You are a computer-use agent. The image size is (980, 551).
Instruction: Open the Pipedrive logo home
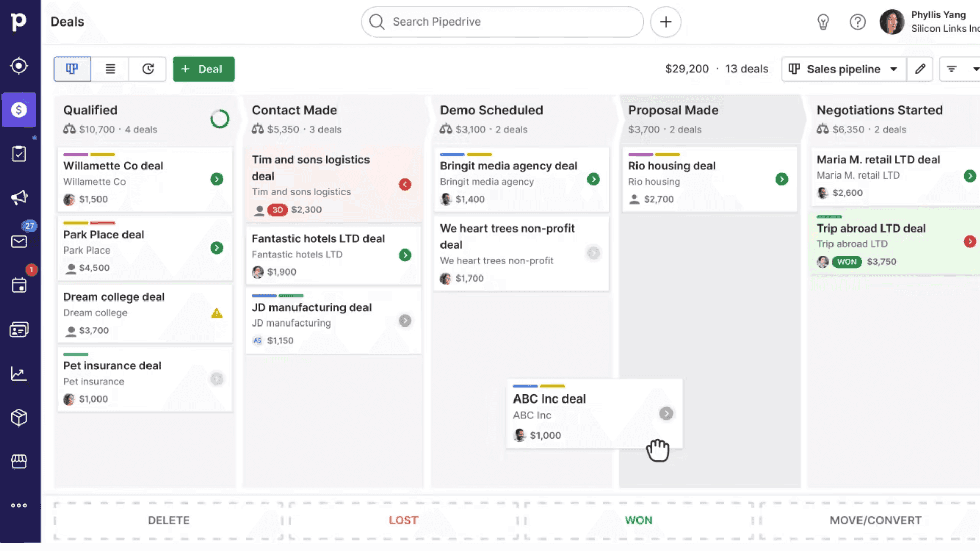point(18,21)
